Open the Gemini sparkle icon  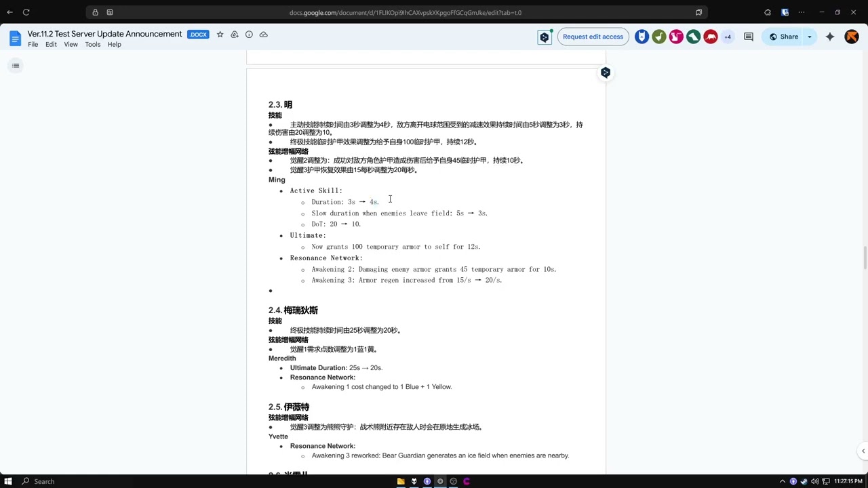click(x=830, y=37)
